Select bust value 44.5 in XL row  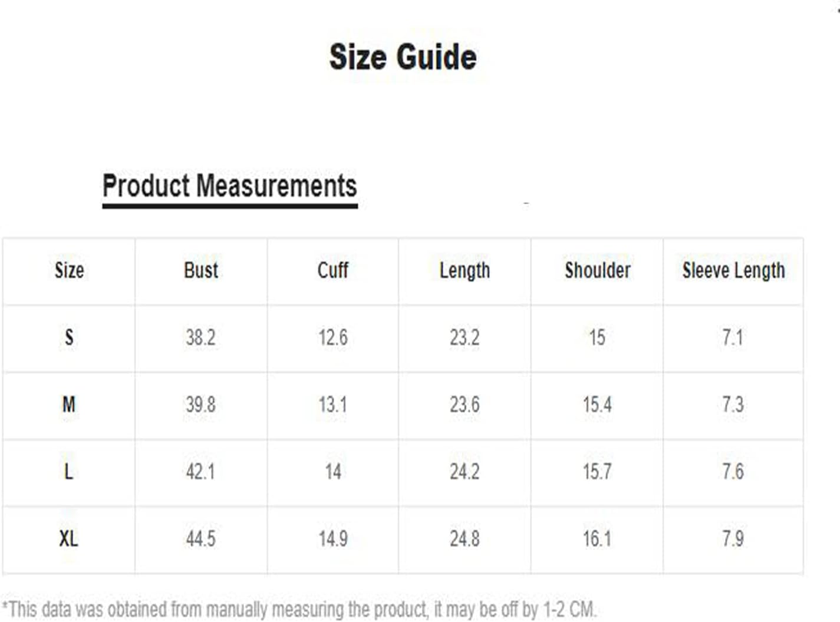(201, 539)
